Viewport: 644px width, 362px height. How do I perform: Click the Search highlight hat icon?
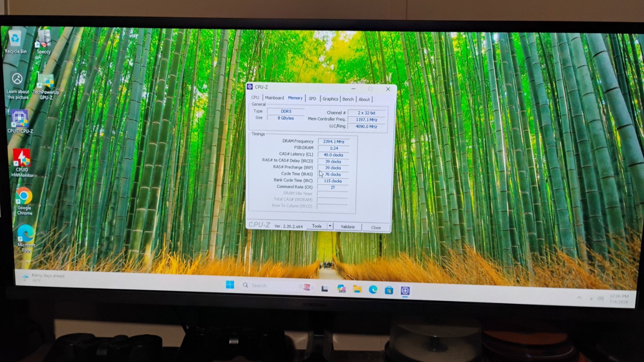tap(307, 287)
